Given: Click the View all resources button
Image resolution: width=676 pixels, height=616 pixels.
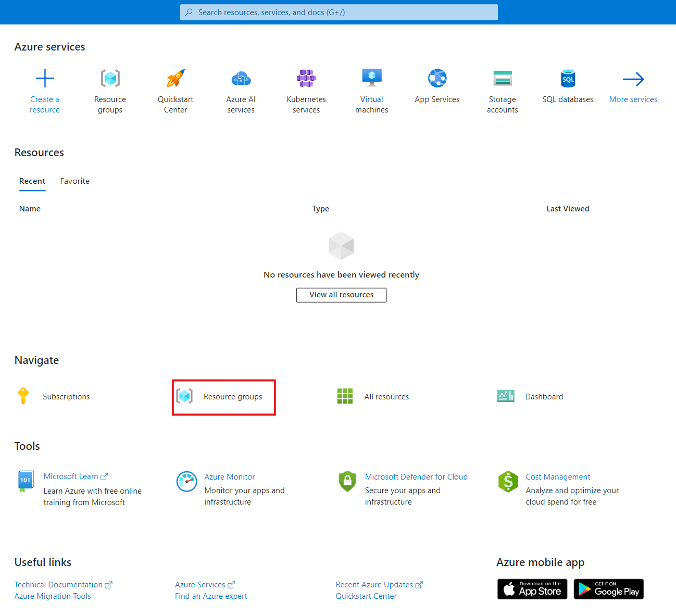Looking at the screenshot, I should coord(341,295).
